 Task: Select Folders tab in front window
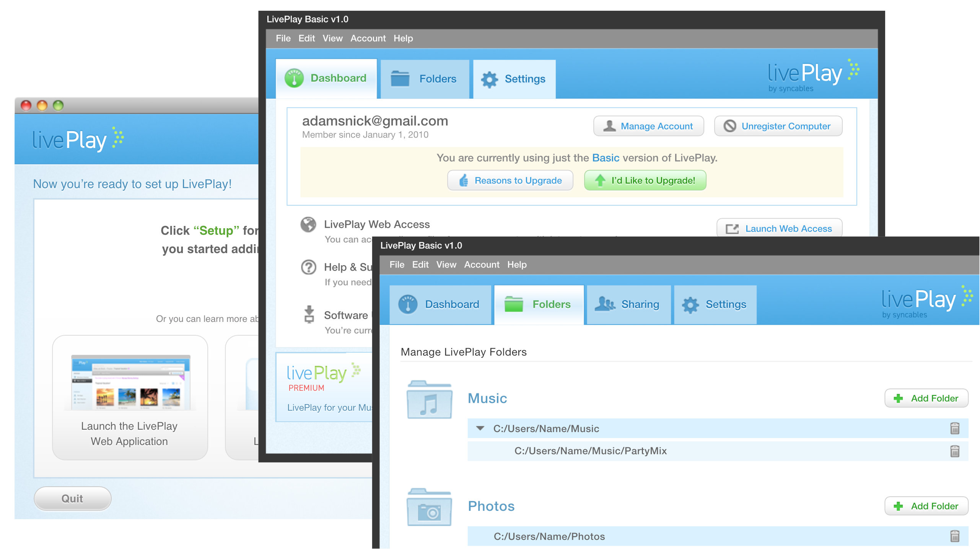pos(539,304)
